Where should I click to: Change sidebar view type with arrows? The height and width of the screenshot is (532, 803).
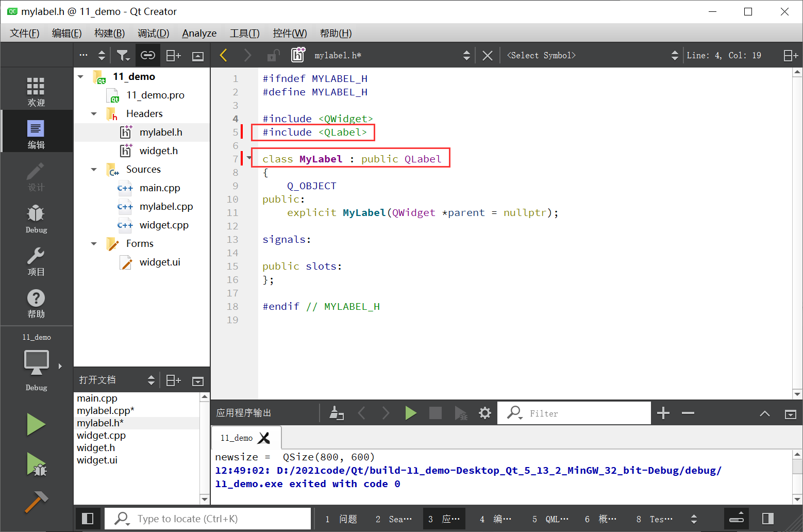pos(102,56)
